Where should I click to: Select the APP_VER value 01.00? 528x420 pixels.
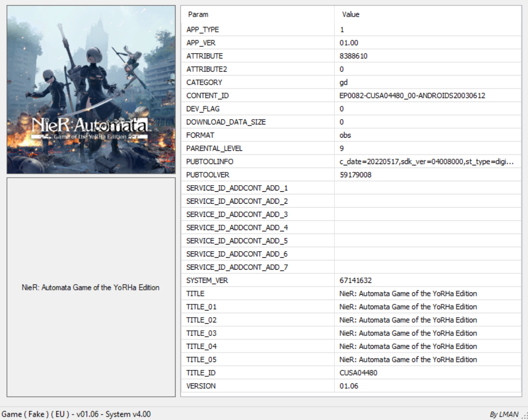[x=349, y=43]
